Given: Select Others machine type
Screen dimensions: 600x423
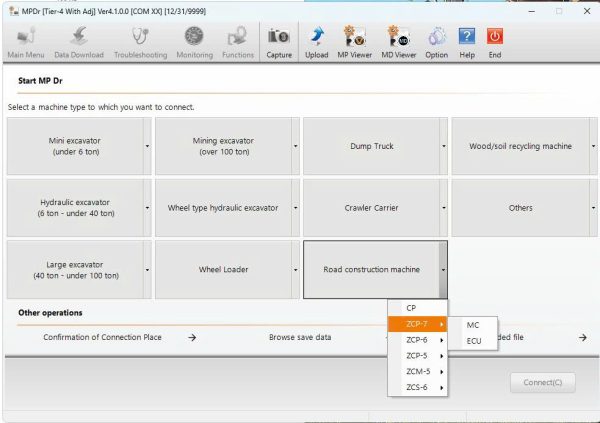Looking at the screenshot, I should pyautogui.click(x=520, y=208).
